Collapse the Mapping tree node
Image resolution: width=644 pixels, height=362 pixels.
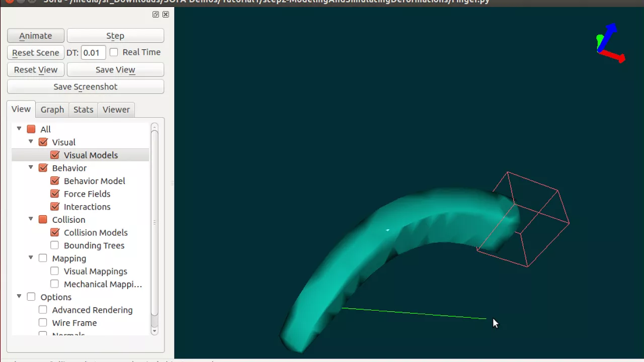(x=31, y=258)
